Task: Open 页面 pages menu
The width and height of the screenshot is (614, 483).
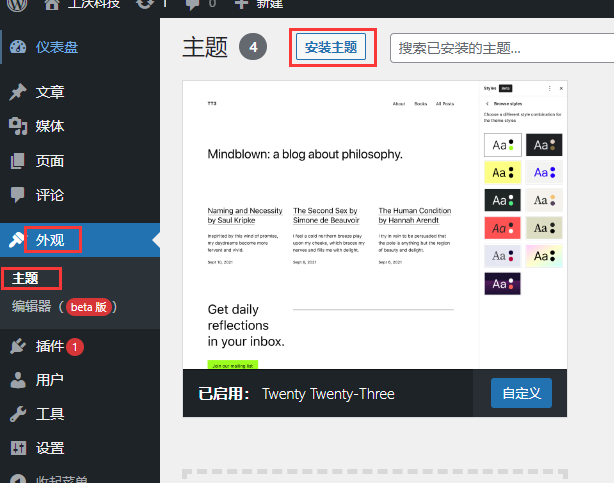Action: coord(50,161)
